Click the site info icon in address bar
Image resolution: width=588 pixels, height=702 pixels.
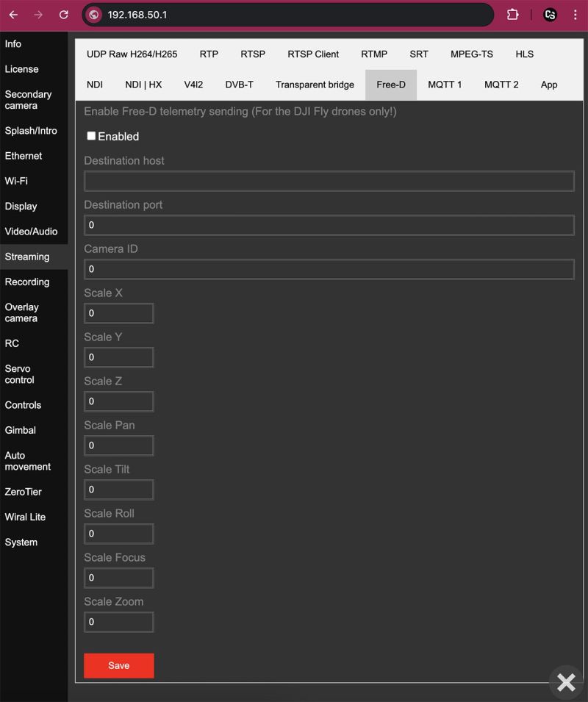point(94,15)
